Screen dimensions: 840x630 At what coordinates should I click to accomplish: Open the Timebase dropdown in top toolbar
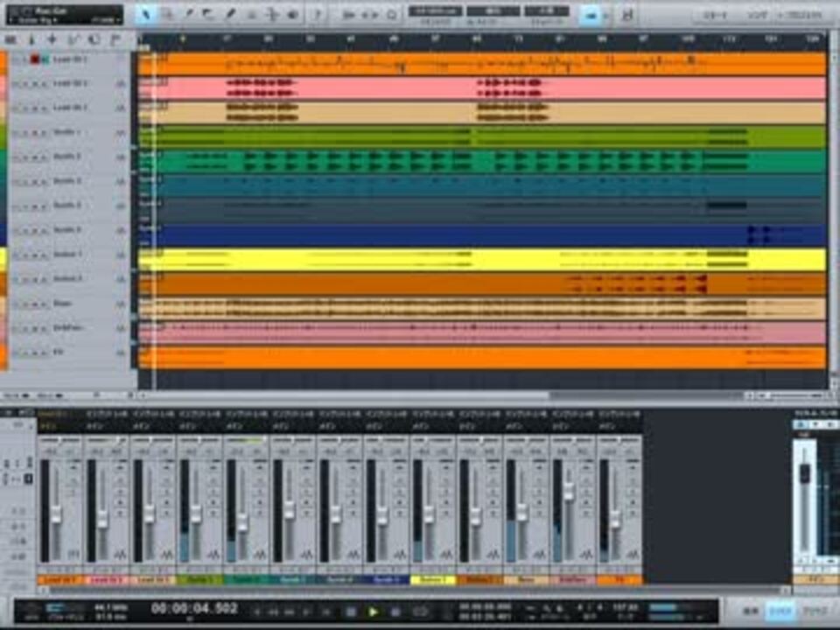coord(493,11)
